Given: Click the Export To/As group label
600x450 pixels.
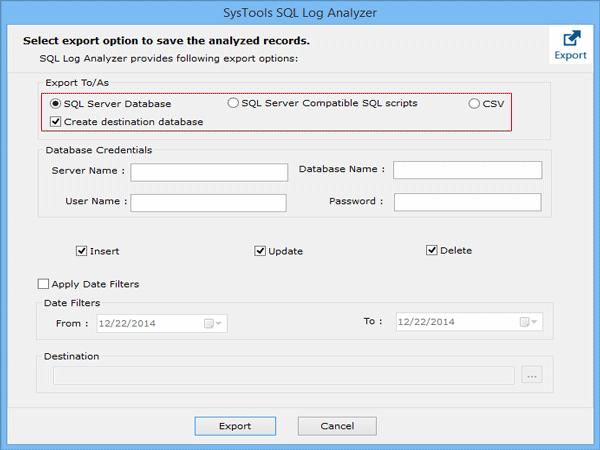Looking at the screenshot, I should (x=77, y=83).
